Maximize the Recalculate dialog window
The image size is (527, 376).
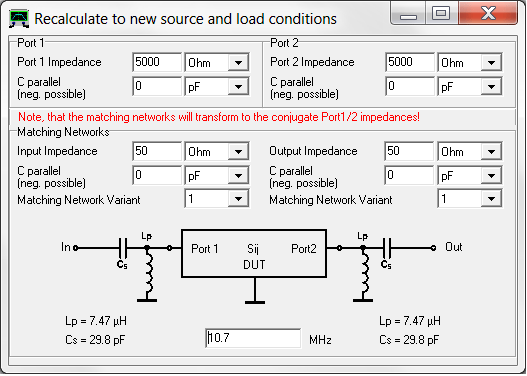click(x=441, y=13)
